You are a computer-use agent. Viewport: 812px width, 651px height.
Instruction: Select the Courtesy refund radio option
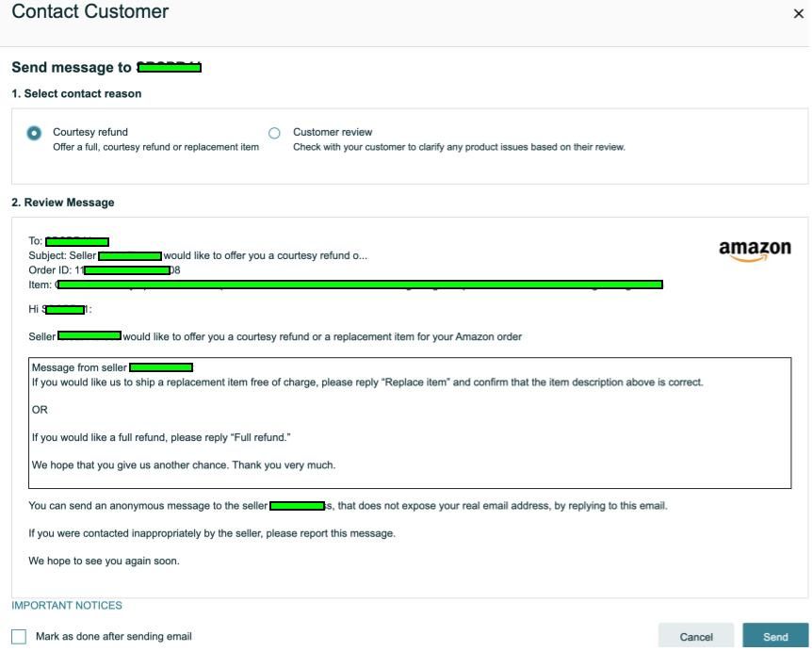34,133
